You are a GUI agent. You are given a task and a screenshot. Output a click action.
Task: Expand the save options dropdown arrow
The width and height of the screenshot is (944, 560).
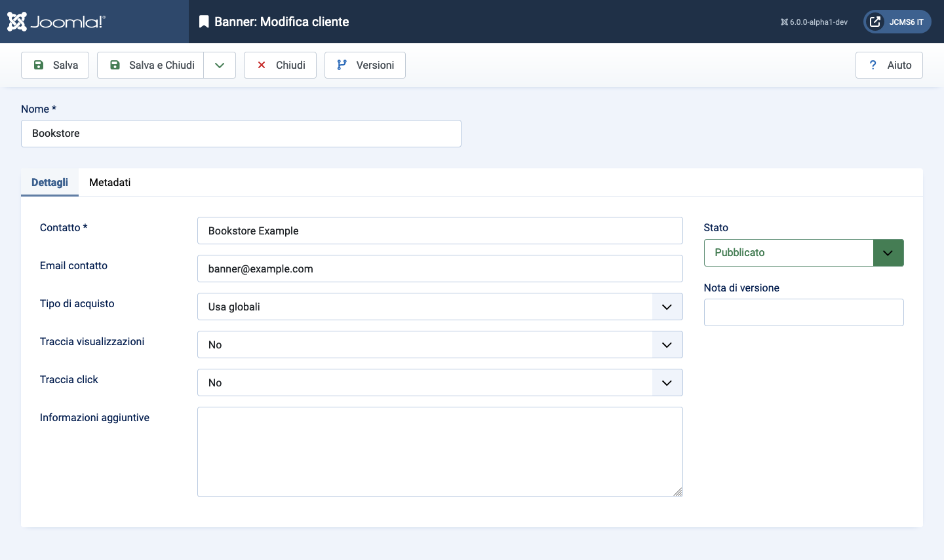(x=220, y=65)
